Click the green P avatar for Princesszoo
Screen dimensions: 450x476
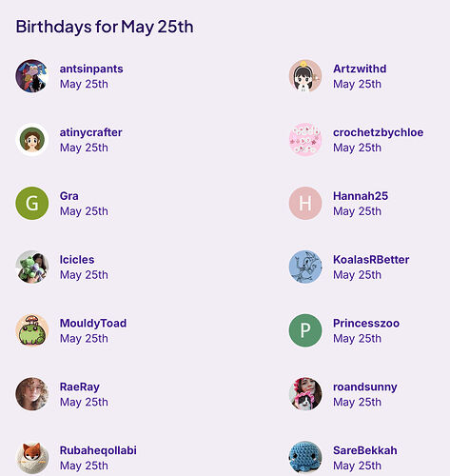coord(305,330)
